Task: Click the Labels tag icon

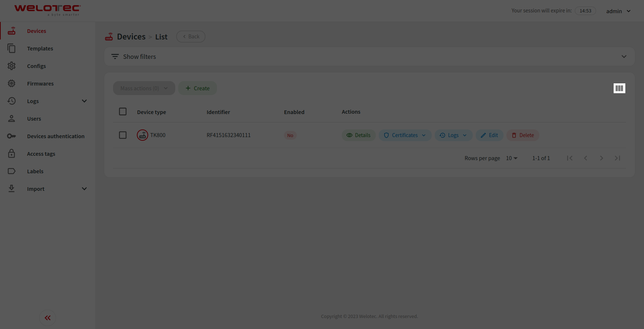Action: pyautogui.click(x=12, y=171)
